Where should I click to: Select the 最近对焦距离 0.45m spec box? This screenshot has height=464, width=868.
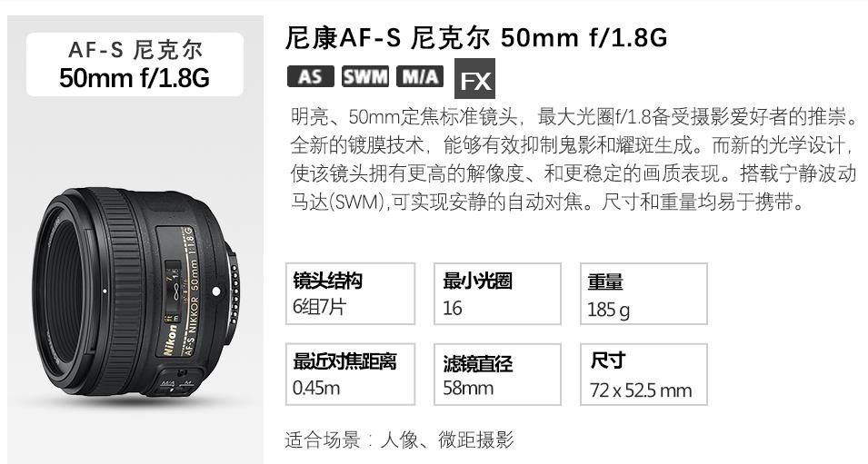point(351,374)
